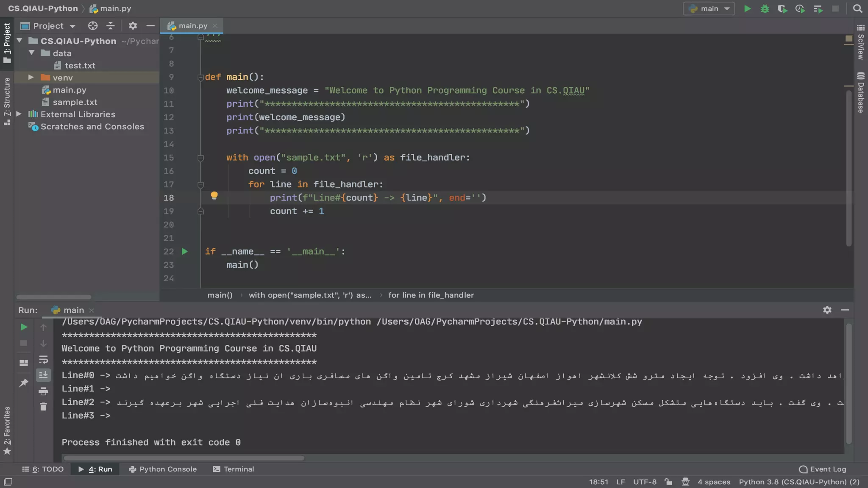Open Search Everywhere magnifier icon
868x488 pixels.
(857, 9)
